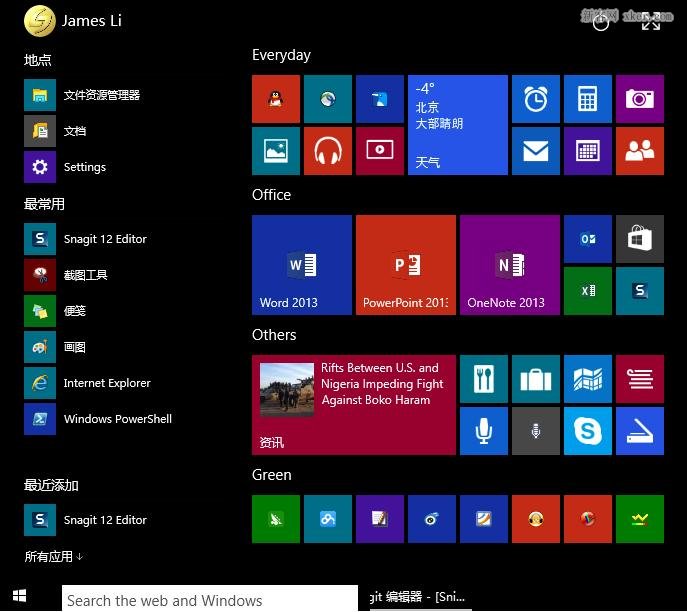This screenshot has width=687, height=612.
Task: Launch the Word 2013 tile
Action: [x=302, y=265]
